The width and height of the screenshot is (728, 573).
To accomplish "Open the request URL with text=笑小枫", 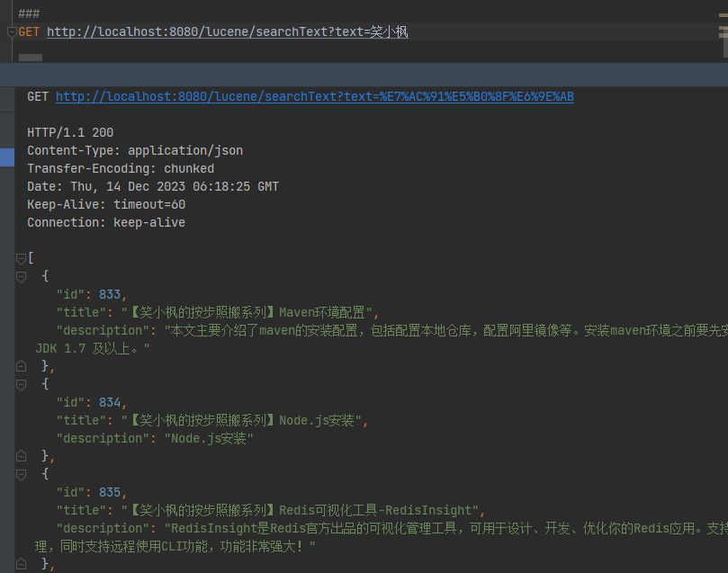I will click(x=228, y=31).
